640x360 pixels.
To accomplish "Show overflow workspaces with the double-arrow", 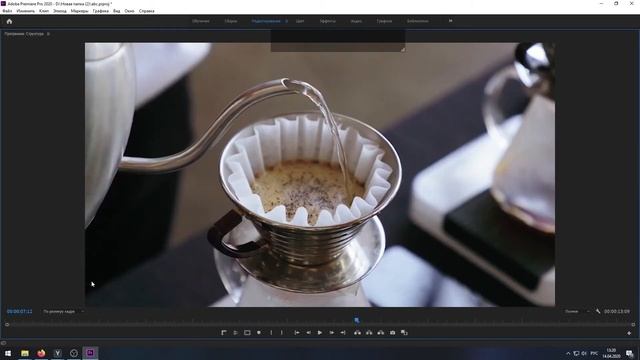I will 451,21.
